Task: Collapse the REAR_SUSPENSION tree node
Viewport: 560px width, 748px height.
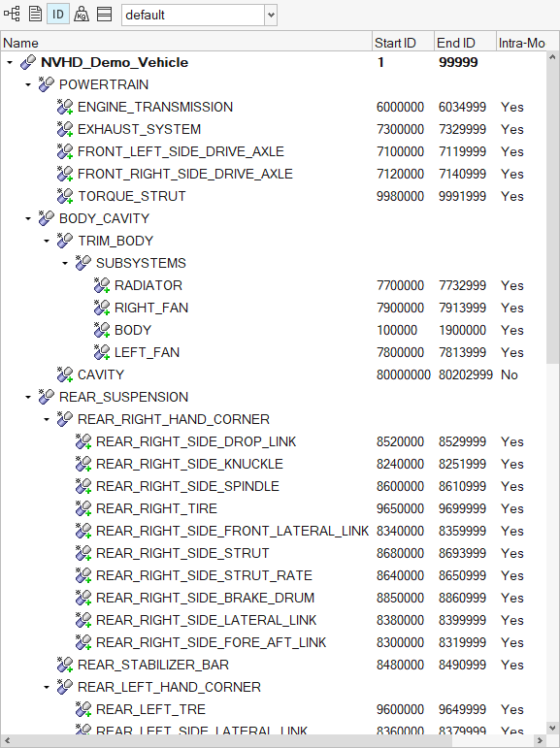Action: click(28, 398)
